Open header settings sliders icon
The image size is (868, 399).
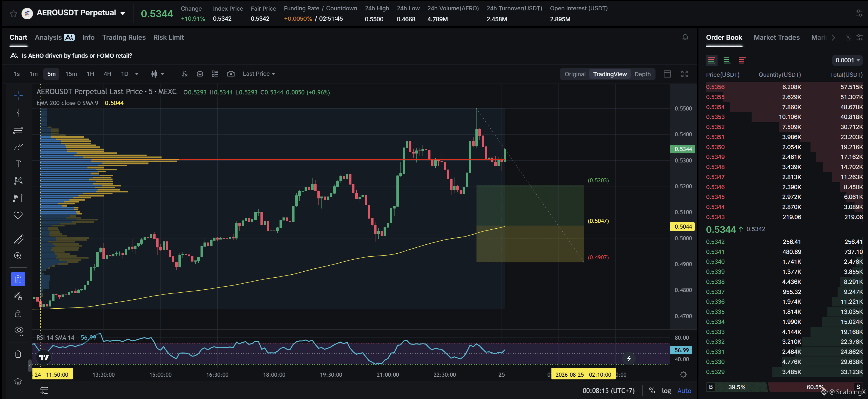[859, 13]
